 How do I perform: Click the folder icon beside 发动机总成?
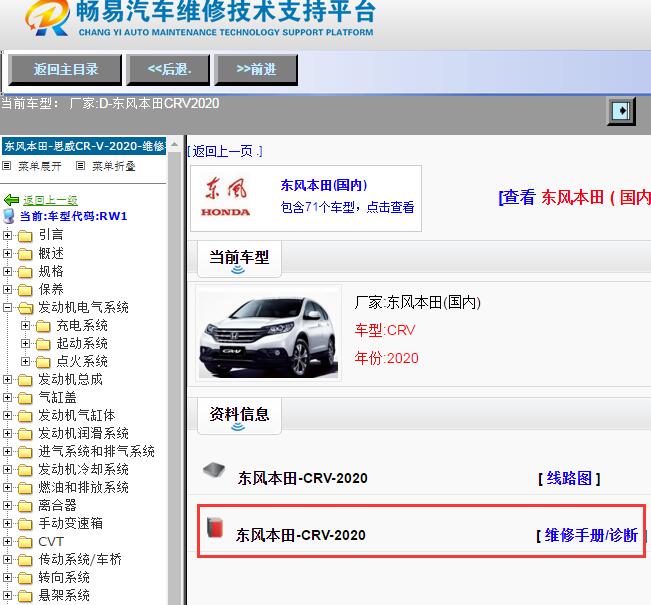(x=25, y=380)
